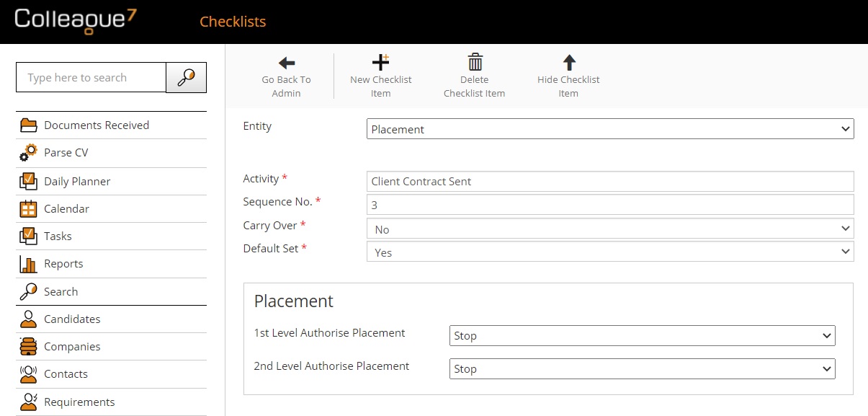868x416 pixels.
Task: Expand the Carry Over dropdown
Action: coord(610,229)
